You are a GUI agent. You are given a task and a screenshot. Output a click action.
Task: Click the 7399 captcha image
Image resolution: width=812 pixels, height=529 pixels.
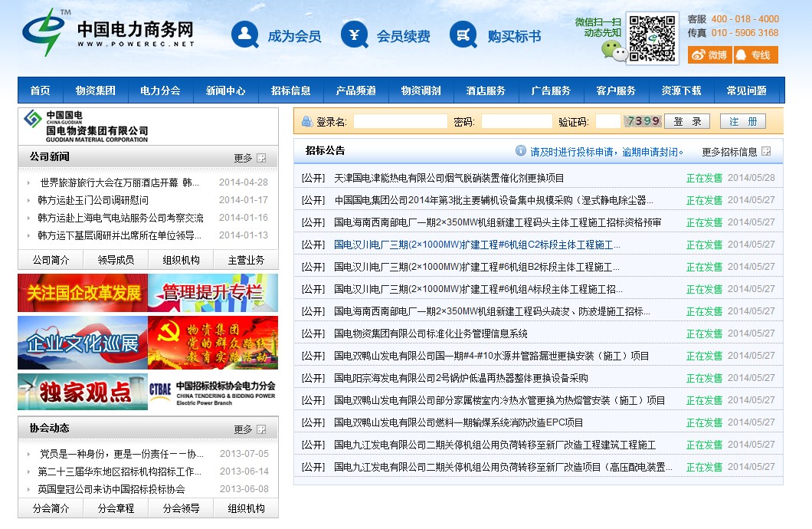click(x=642, y=121)
